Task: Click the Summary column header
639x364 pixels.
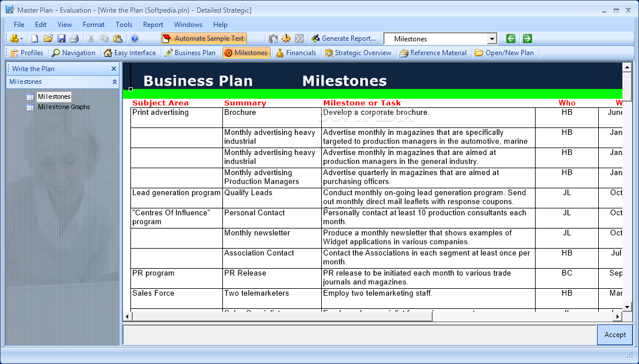Action: click(x=245, y=103)
